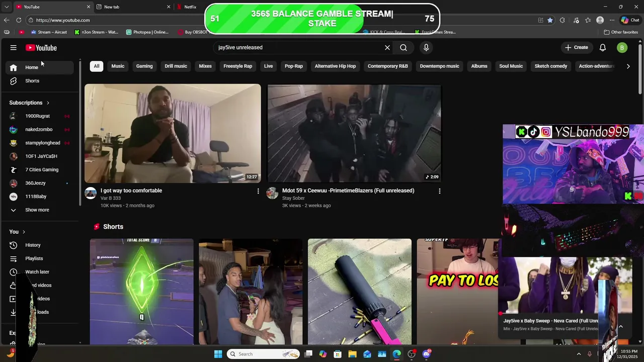Expand the mini player with the up chevron
Image resolution: width=644 pixels, height=362 pixels.
click(x=620, y=327)
